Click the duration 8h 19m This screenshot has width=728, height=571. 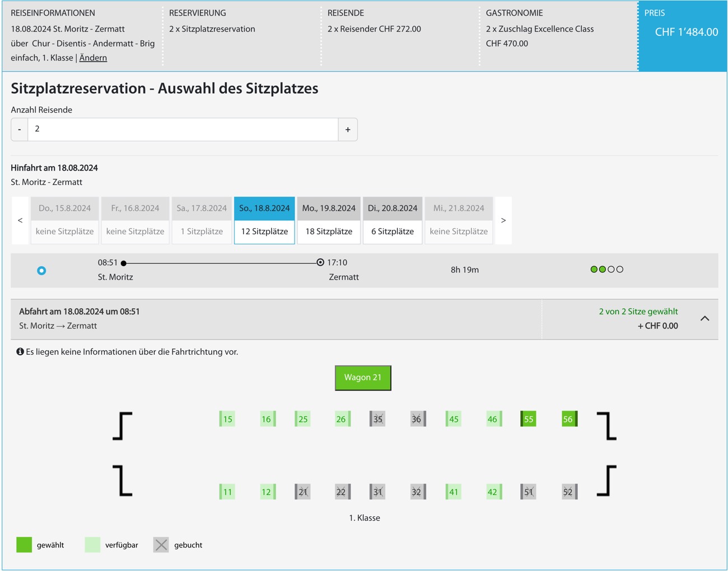click(x=465, y=270)
